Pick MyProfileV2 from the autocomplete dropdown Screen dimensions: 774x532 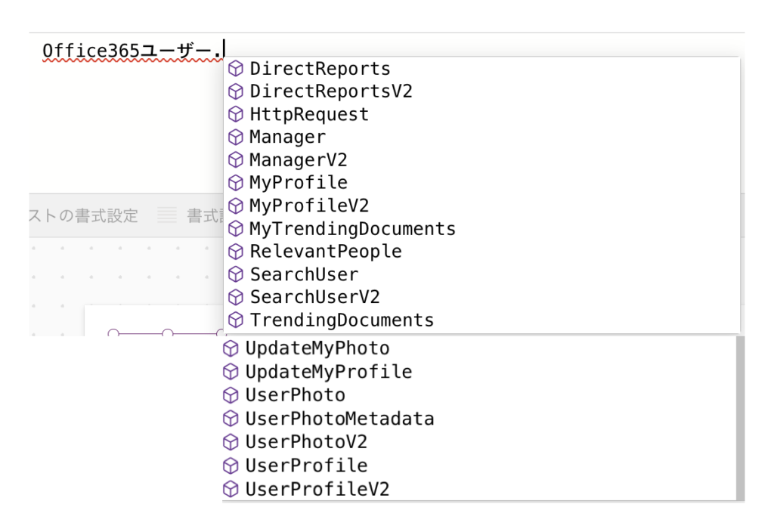[x=309, y=206]
